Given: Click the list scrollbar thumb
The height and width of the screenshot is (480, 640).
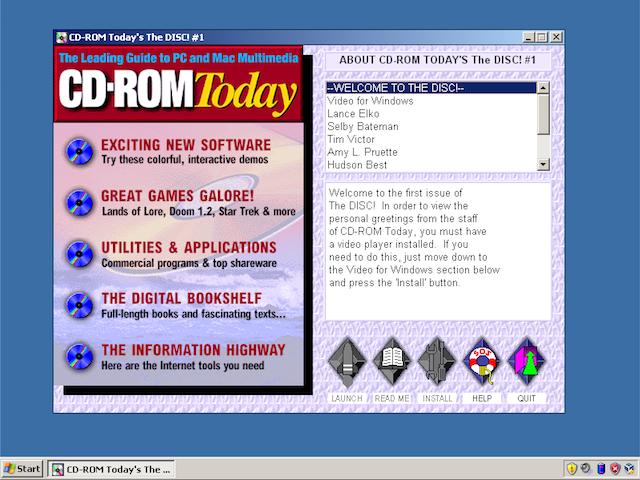Looking at the screenshot, I should coord(543,114).
